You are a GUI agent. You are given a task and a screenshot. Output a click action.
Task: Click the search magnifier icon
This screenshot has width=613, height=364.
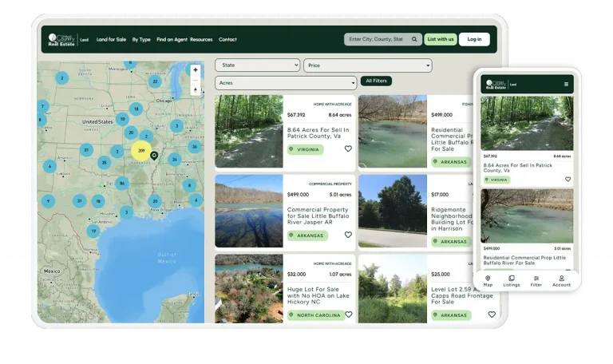[415, 39]
